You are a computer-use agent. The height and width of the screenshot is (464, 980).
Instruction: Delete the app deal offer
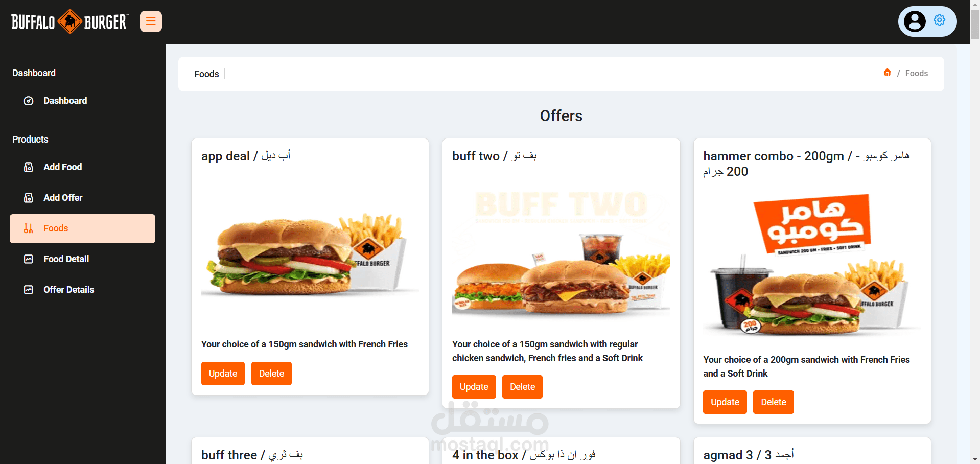point(271,374)
